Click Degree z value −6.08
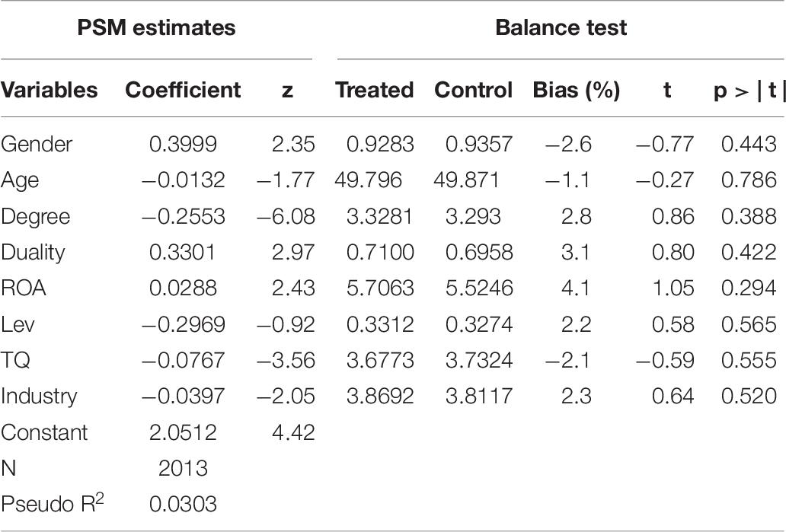 [x=286, y=216]
